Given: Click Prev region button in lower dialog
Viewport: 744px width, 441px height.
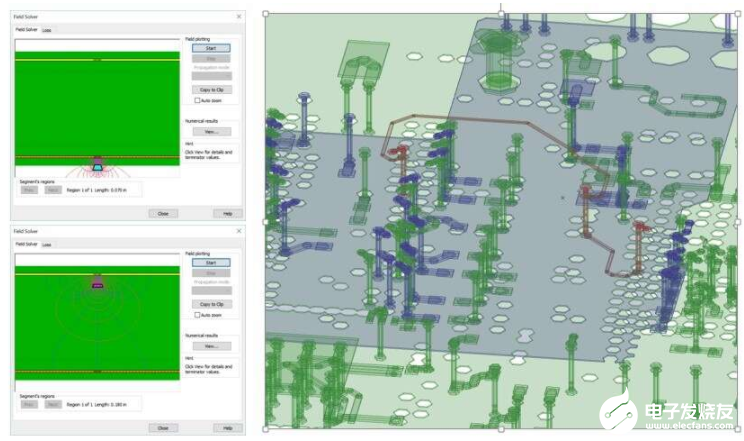Looking at the screenshot, I should click(x=29, y=404).
